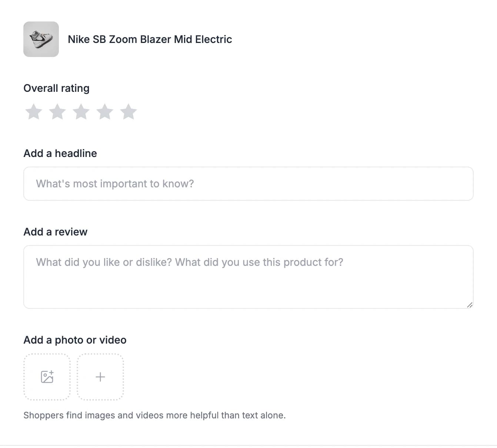Click the textarea resize handle corner
497x448 pixels.
[x=470, y=305]
